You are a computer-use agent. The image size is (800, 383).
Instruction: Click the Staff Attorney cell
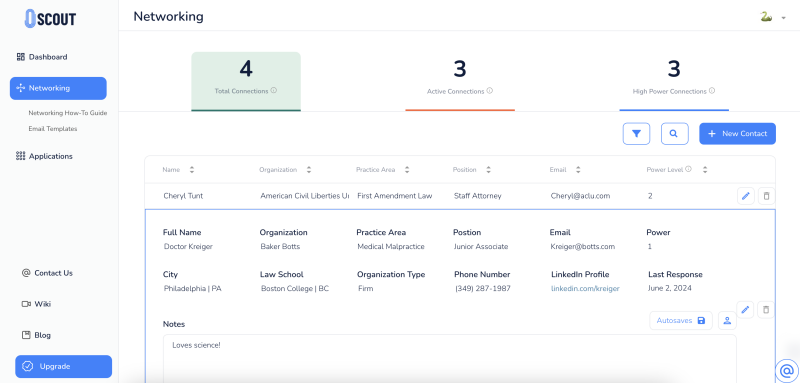coord(478,196)
